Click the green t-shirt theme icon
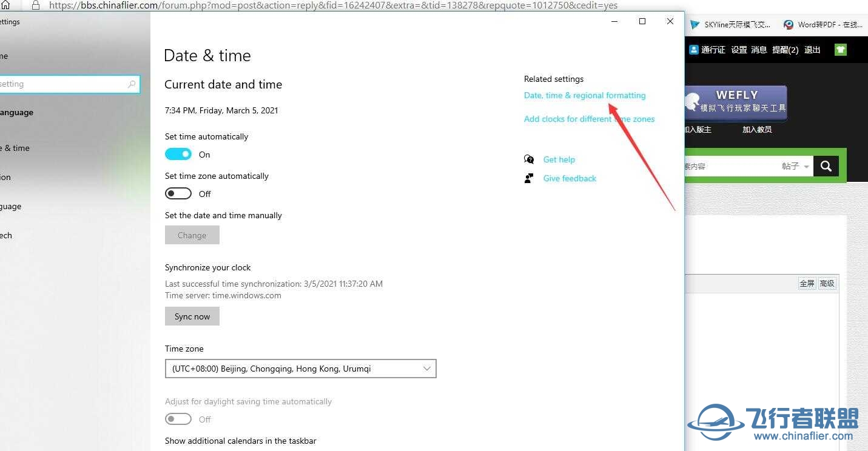 (840, 50)
